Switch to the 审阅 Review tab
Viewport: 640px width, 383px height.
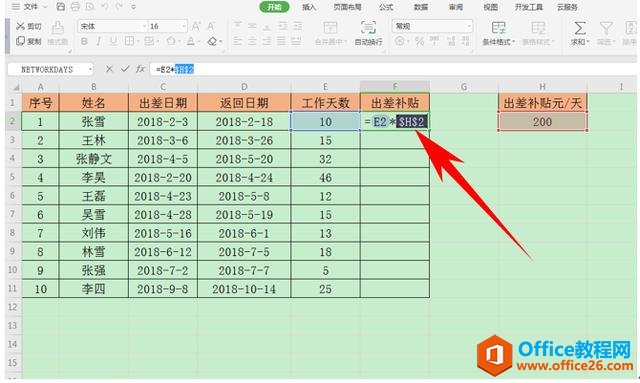point(456,7)
